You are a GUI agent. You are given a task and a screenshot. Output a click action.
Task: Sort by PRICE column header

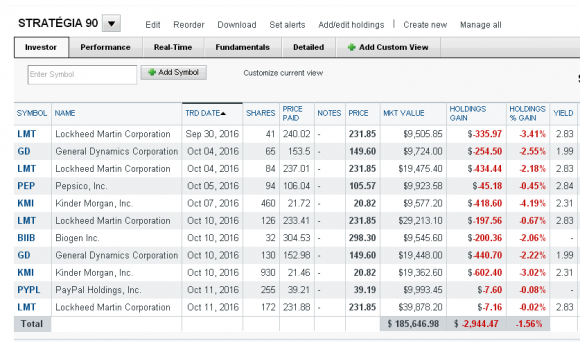[x=358, y=113]
